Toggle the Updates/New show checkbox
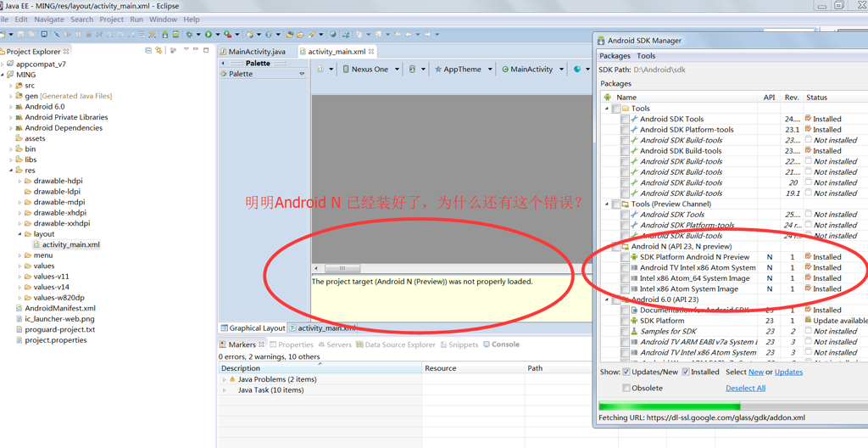Screen dimensions: 868x448 pos(626,372)
